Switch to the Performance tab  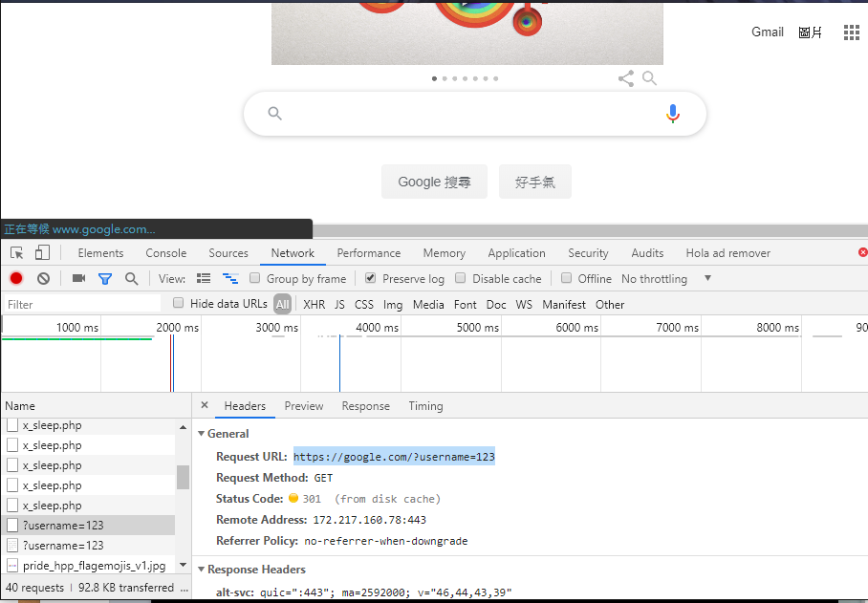coord(369,253)
